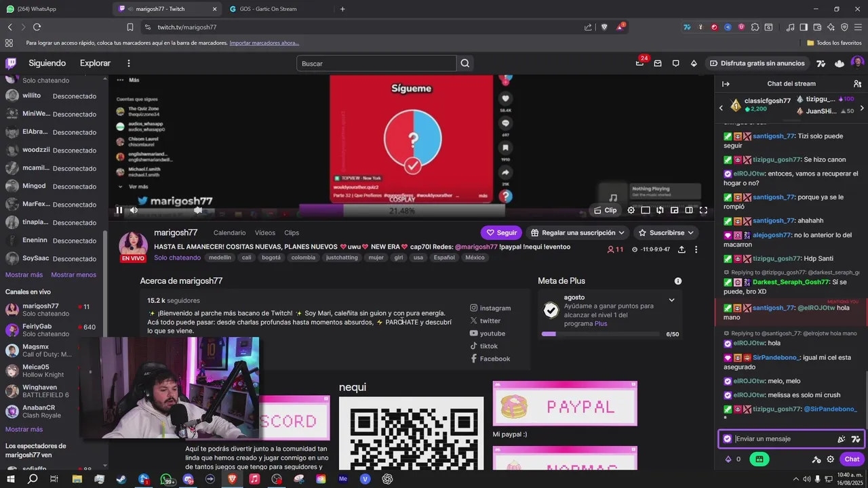868x488 pixels.
Task: Open Winghaven live channel in sidebar
Action: click(50, 391)
